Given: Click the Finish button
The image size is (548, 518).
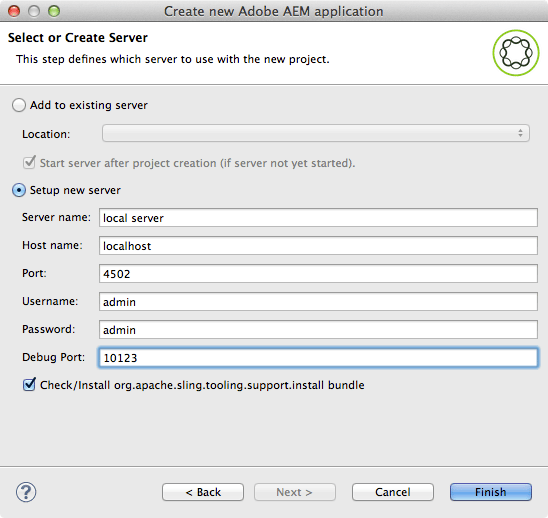Looking at the screenshot, I should coord(491,492).
